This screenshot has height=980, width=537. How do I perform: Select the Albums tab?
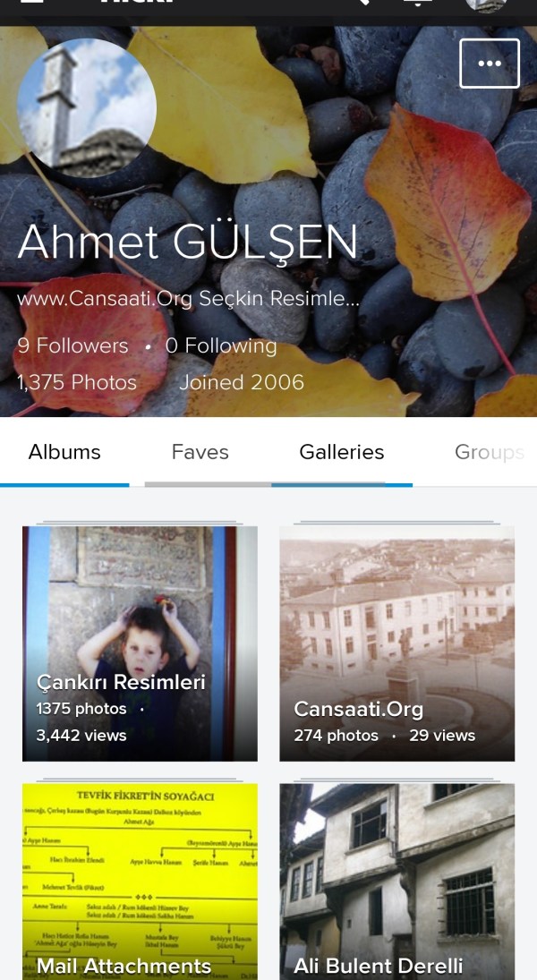coord(64,453)
